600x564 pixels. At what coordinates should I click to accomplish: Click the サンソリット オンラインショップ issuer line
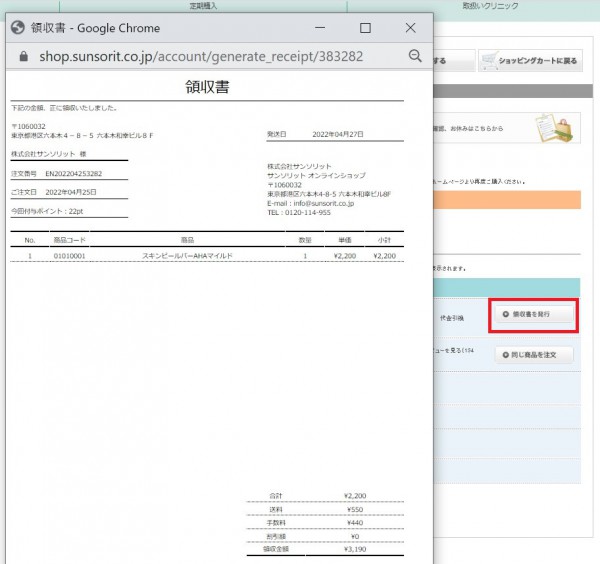pos(316,175)
